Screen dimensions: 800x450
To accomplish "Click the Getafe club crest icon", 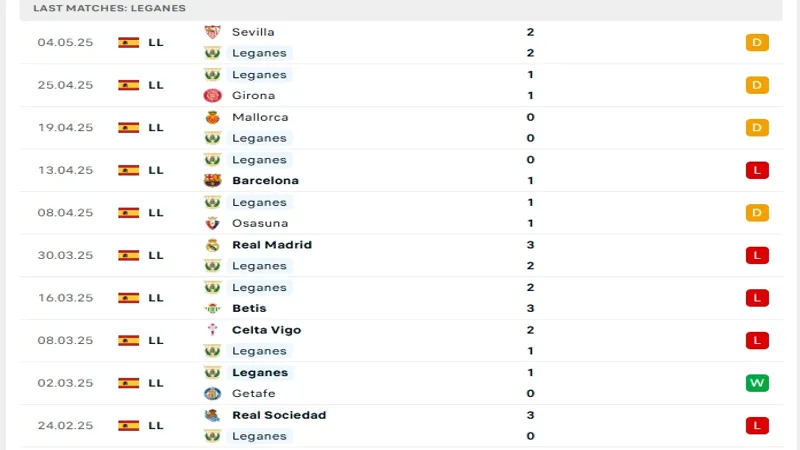I will tap(212, 393).
